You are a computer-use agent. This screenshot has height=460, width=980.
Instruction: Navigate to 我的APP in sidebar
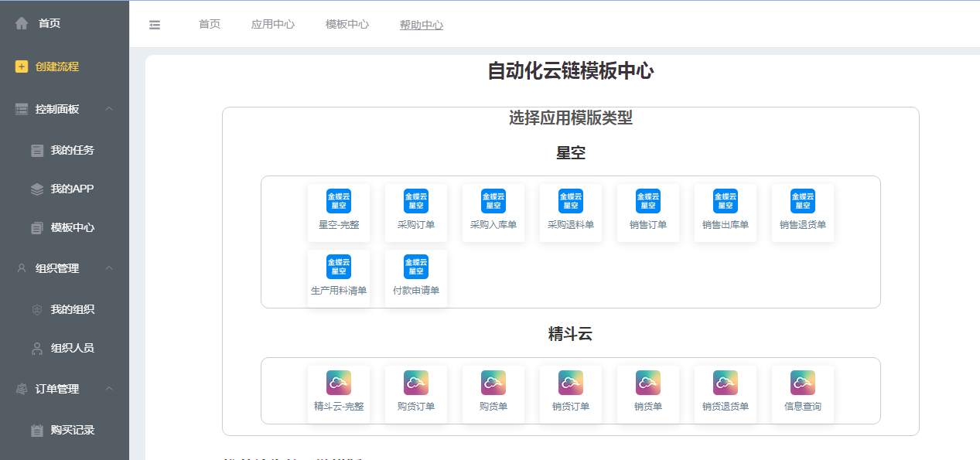72,189
